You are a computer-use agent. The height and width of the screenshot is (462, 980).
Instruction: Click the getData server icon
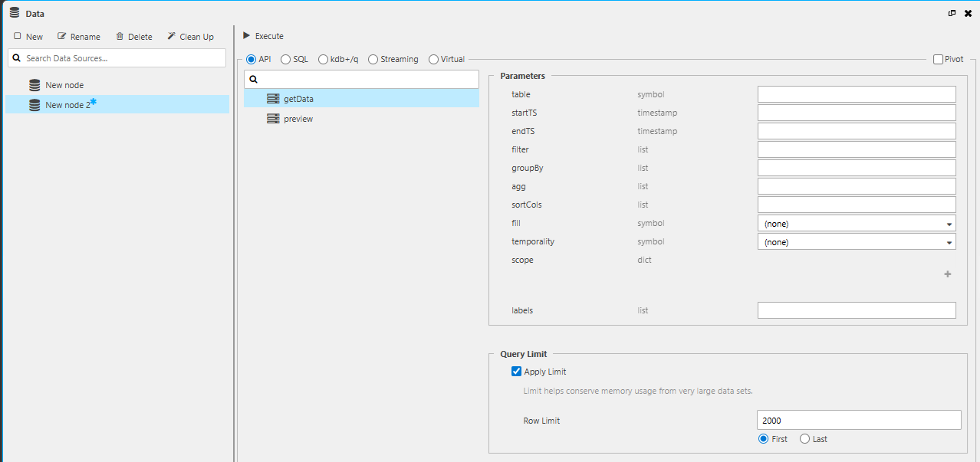click(x=273, y=99)
